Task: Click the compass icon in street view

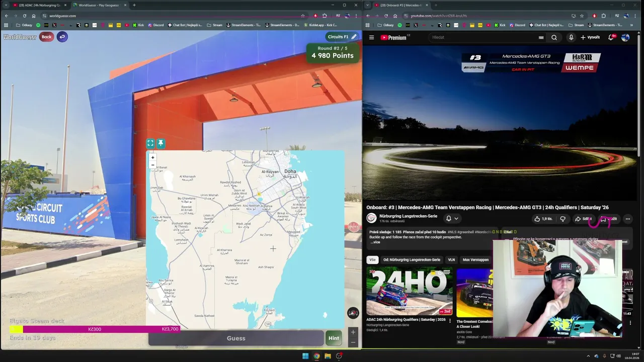Action: coord(353,313)
